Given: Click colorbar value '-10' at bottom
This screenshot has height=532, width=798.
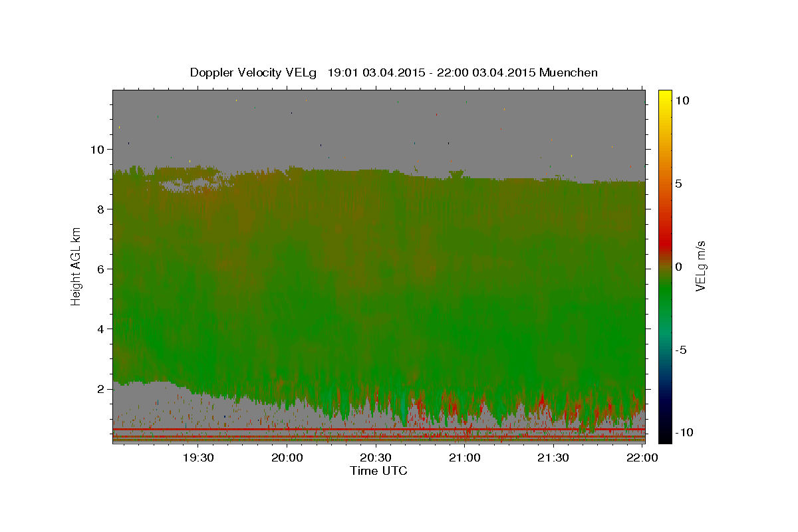Looking at the screenshot, I should 683,433.
